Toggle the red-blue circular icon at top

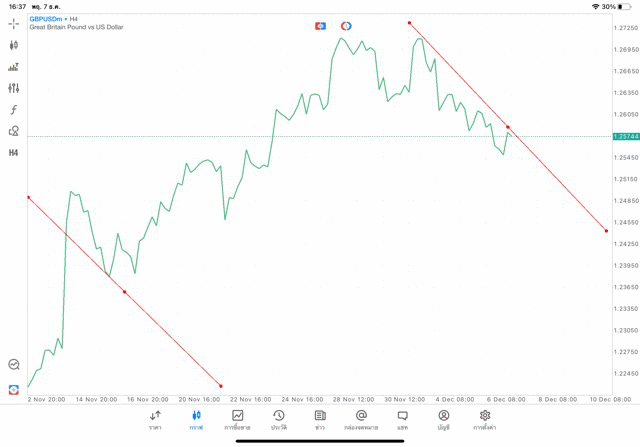point(346,25)
